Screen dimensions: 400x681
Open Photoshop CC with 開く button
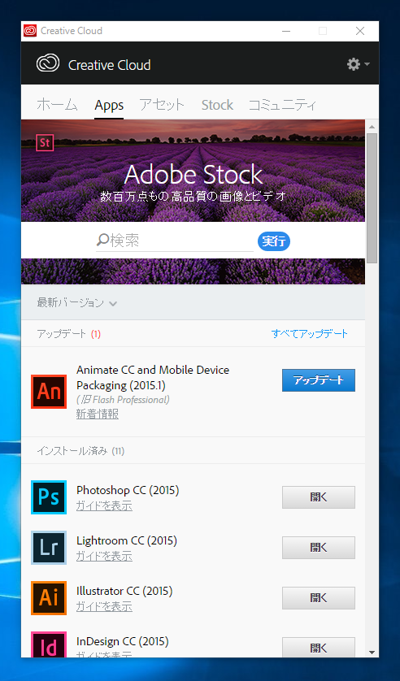click(x=318, y=497)
